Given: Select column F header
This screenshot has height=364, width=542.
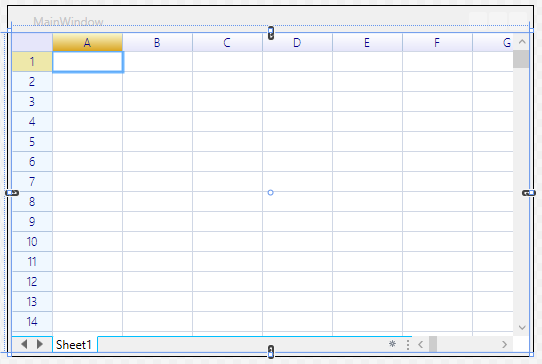Looking at the screenshot, I should click(x=437, y=43).
